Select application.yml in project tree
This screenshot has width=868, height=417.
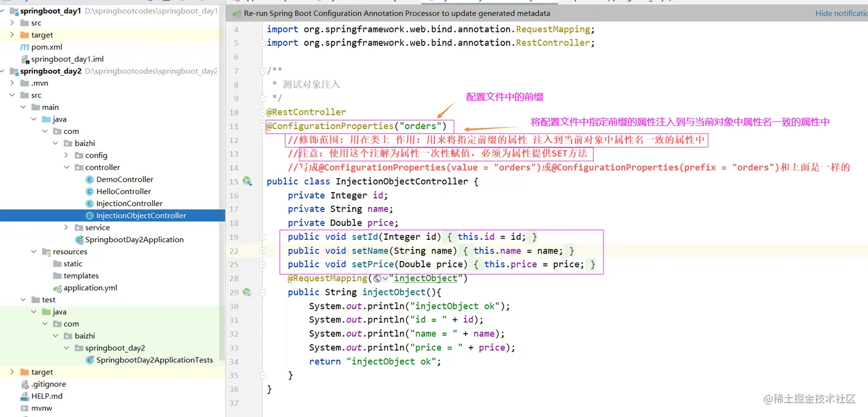click(x=90, y=288)
